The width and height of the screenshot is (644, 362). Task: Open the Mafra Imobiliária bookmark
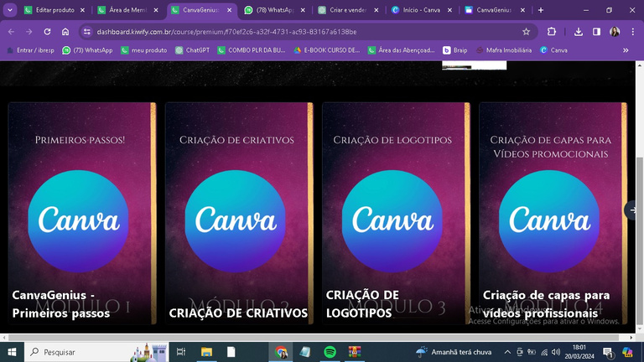[504, 50]
